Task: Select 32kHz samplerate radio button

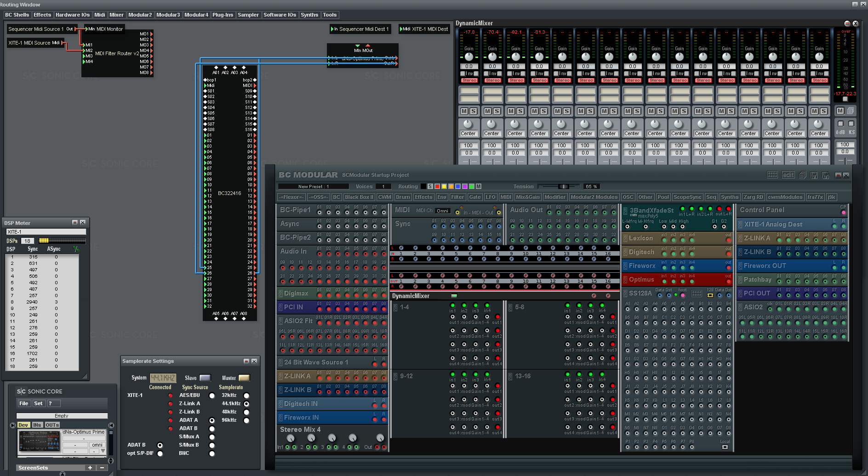Action: [246, 396]
